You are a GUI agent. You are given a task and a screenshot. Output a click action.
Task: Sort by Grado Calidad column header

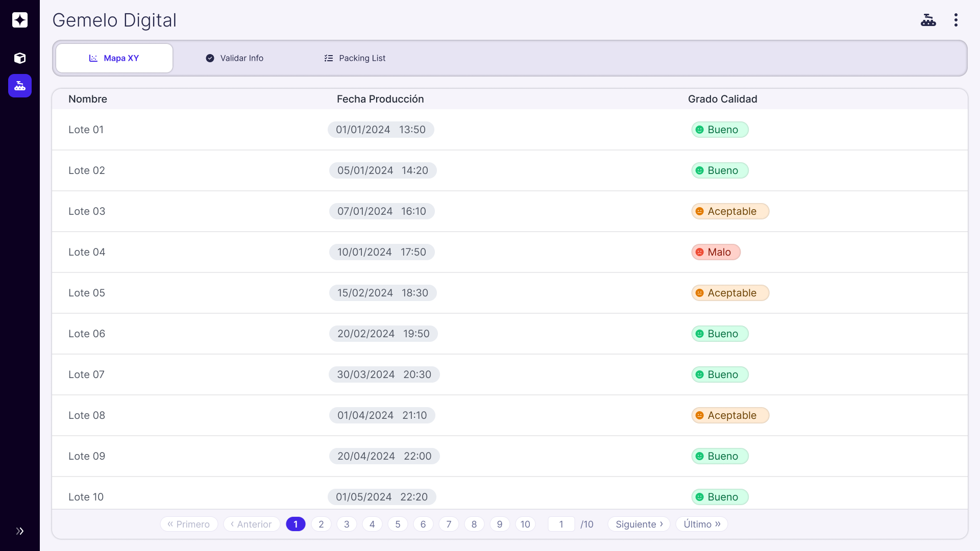pos(722,99)
